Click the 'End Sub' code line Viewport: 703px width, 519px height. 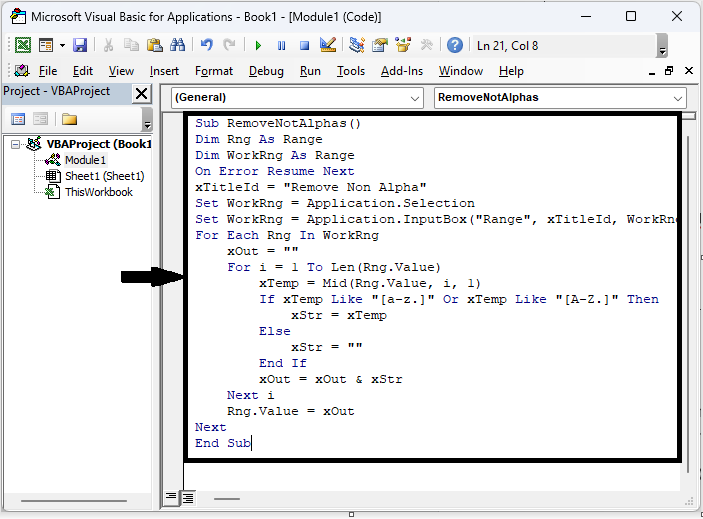pos(223,443)
